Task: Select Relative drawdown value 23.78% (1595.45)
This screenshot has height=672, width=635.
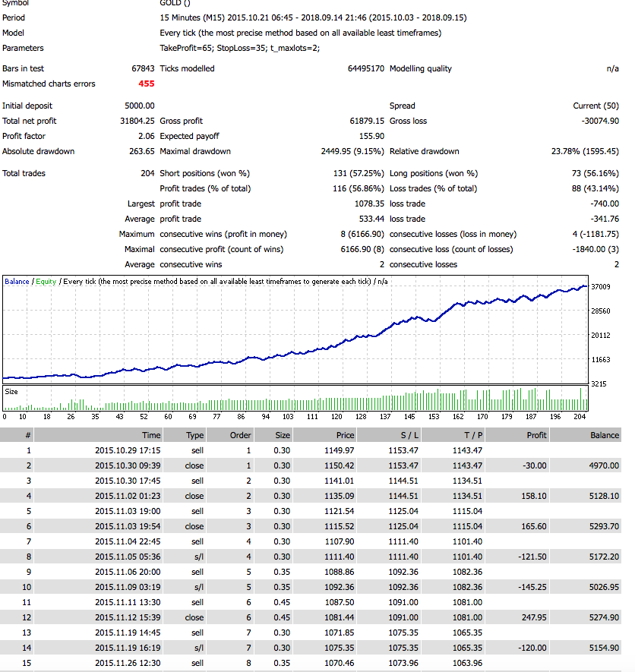Action: (x=585, y=151)
